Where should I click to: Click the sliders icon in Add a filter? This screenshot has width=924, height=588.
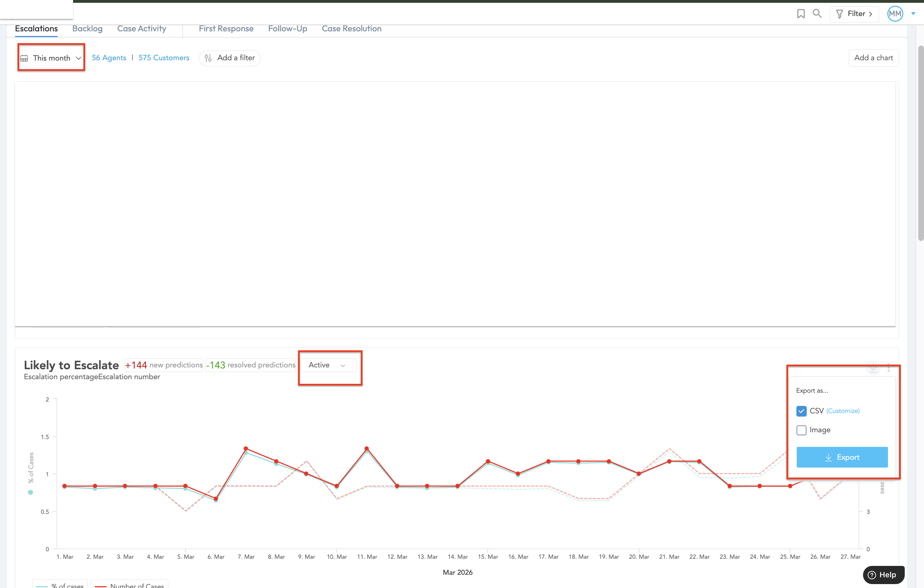(208, 58)
